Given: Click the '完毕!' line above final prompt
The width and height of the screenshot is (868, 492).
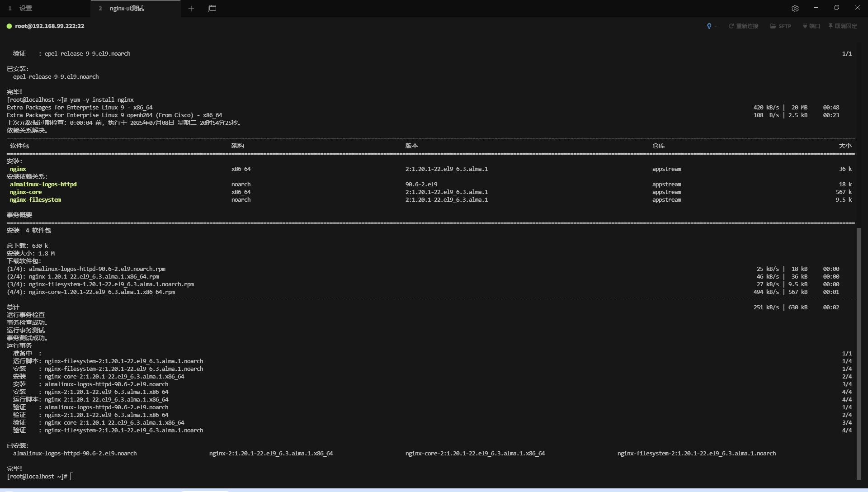Looking at the screenshot, I should pyautogui.click(x=14, y=469).
